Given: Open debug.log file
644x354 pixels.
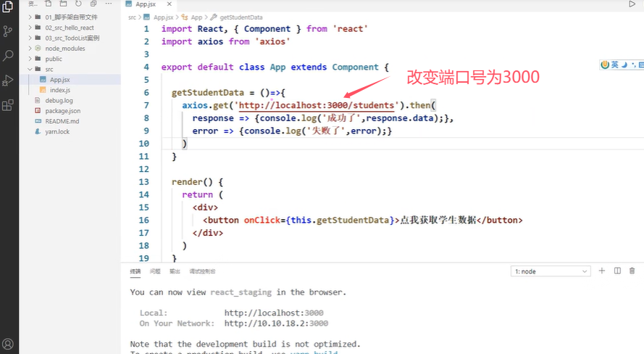Looking at the screenshot, I should pyautogui.click(x=70, y=100).
